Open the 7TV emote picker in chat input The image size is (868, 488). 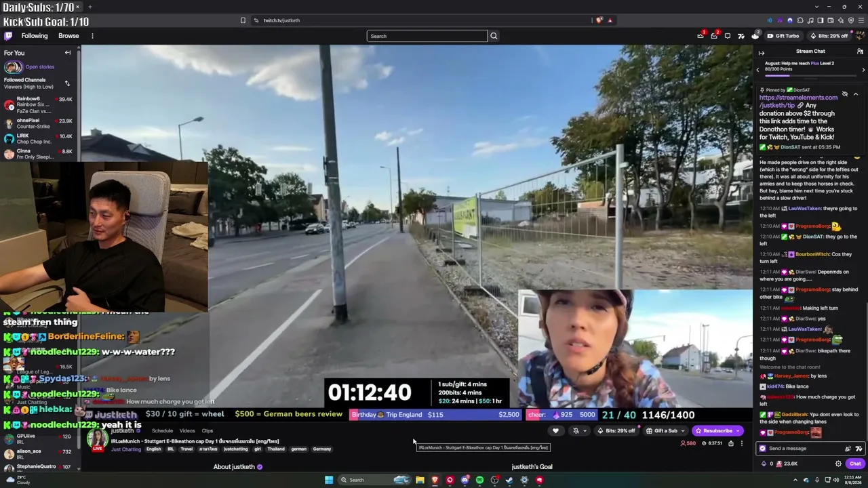coord(859,449)
